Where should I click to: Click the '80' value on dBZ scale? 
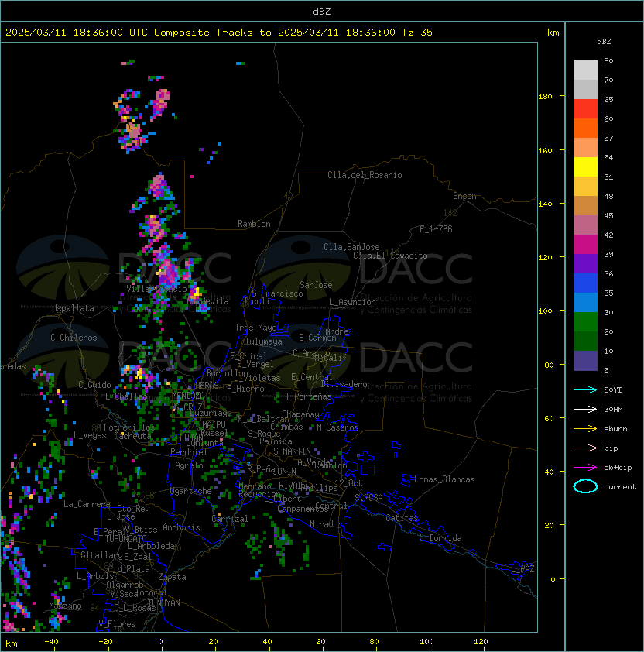click(x=608, y=60)
